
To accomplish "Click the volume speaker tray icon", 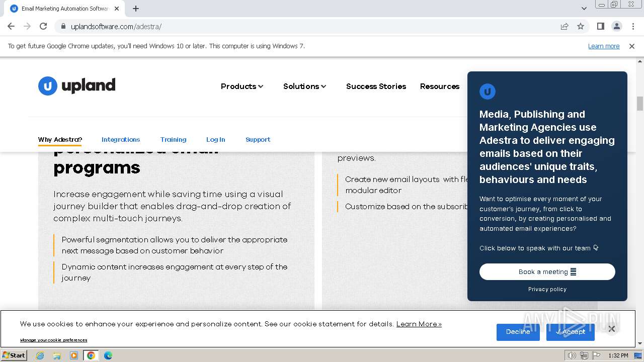I will [x=572, y=355].
